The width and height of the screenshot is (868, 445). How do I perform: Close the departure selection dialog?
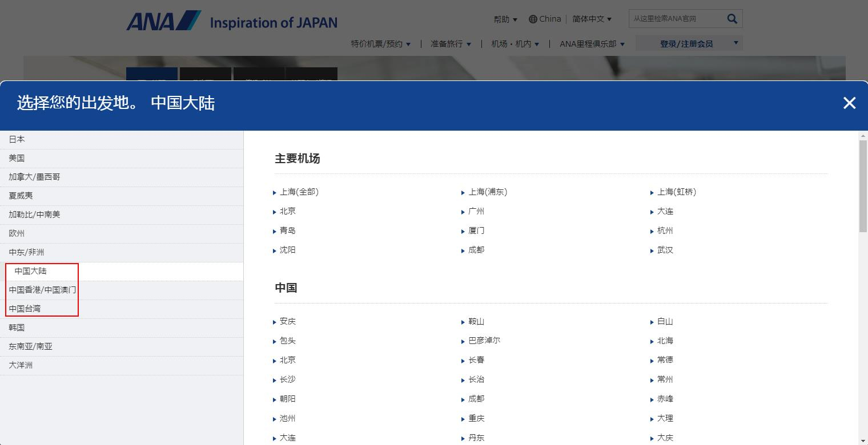849,103
